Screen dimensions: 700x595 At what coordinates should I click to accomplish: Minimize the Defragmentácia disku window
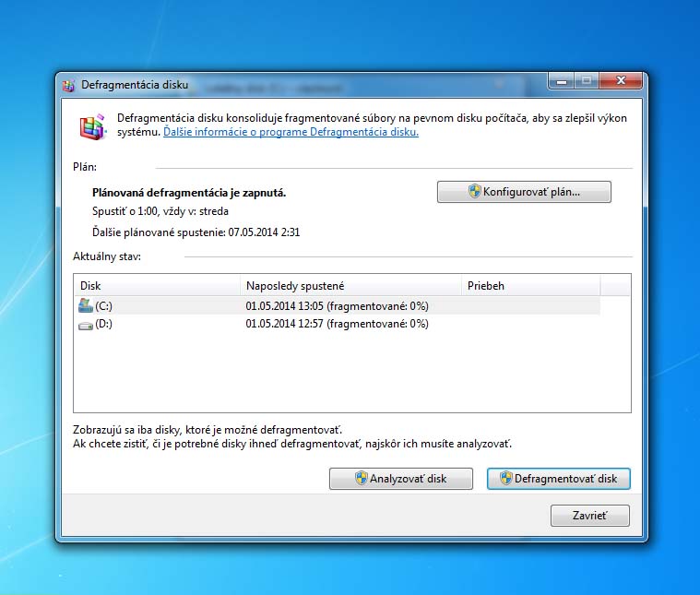click(x=562, y=81)
